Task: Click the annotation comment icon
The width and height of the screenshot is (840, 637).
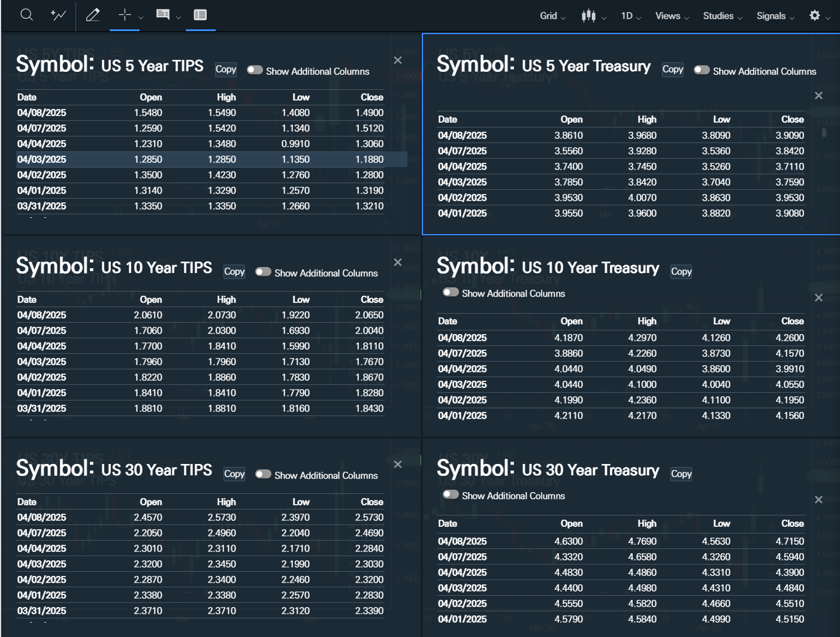Action: [162, 15]
